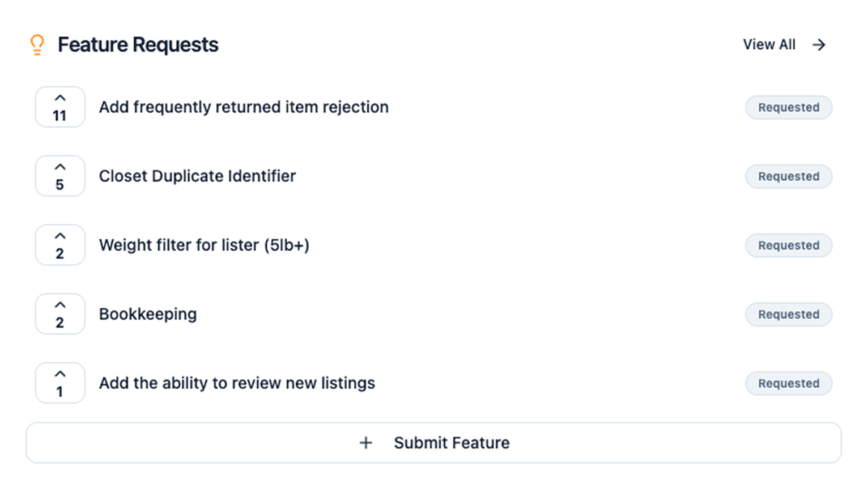Open the View All feature requests link
868x487 pixels.
coord(769,45)
